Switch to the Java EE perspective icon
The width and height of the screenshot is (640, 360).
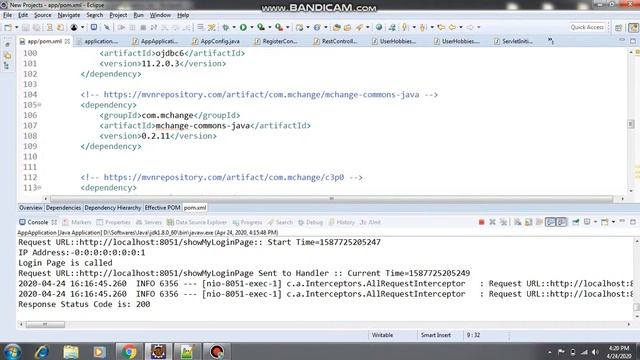(633, 27)
